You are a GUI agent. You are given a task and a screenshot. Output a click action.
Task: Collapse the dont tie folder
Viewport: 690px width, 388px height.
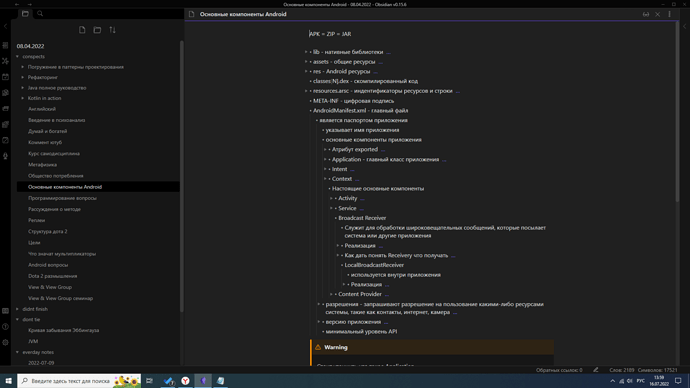[18, 319]
